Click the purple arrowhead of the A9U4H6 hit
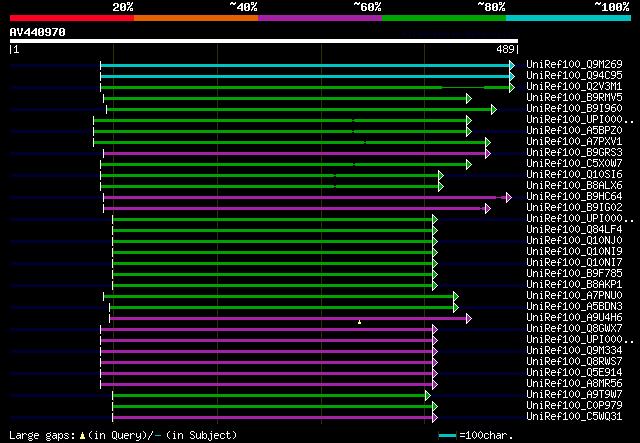640x443 pixels. [x=469, y=318]
